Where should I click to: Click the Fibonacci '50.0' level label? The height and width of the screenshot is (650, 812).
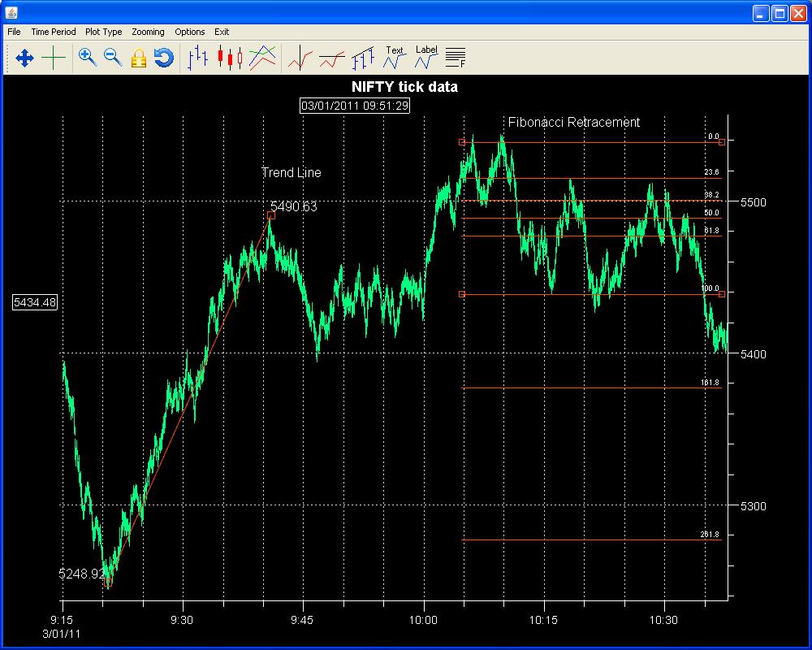pyautogui.click(x=711, y=213)
